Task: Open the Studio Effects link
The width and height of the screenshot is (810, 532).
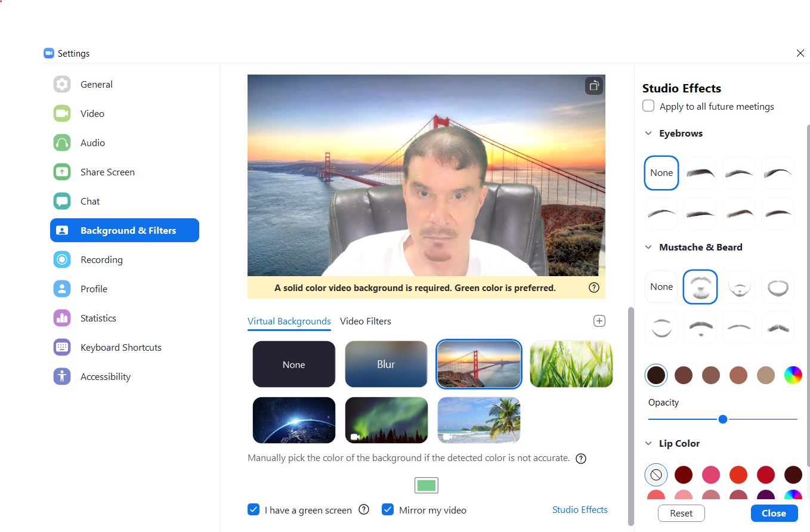Action: pos(580,509)
